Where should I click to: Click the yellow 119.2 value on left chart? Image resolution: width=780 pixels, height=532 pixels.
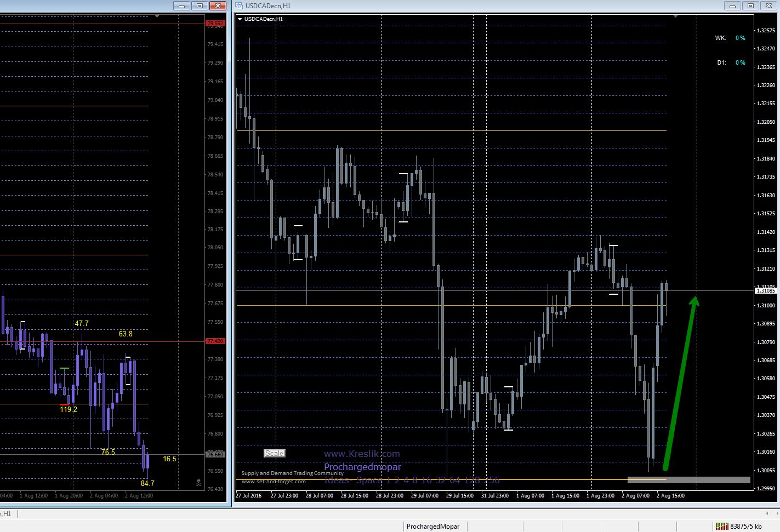[x=69, y=409]
